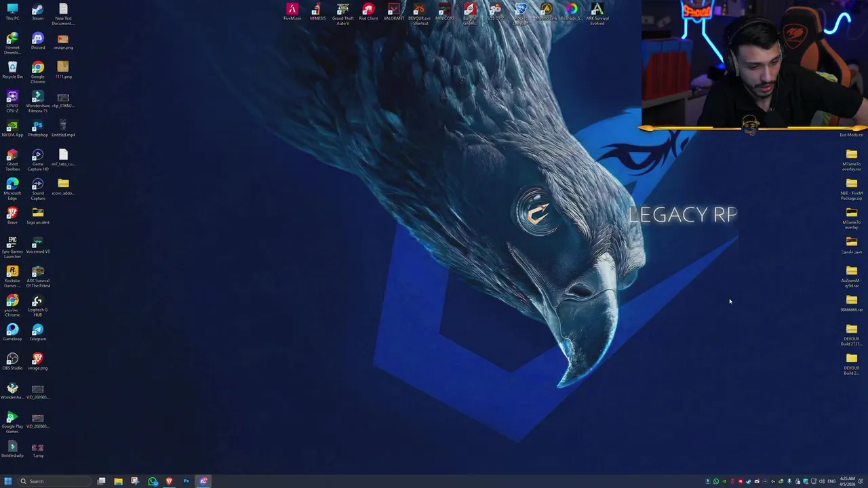Select the Brave browser desktop shortcut

tap(12, 216)
